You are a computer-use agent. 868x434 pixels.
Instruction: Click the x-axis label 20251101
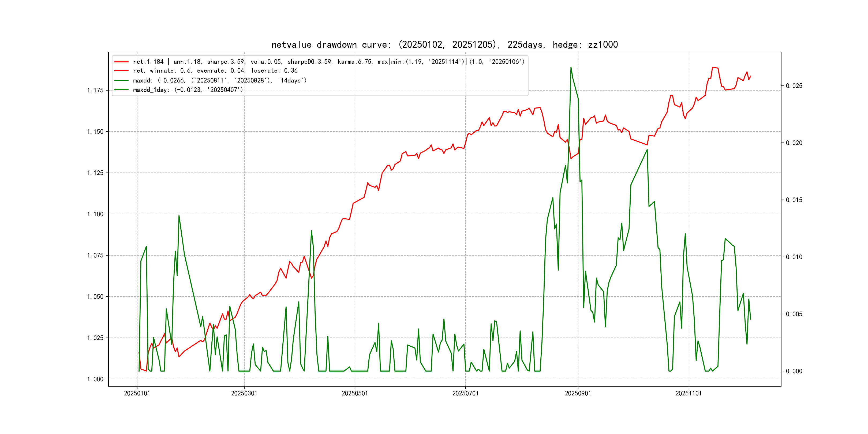coord(689,394)
